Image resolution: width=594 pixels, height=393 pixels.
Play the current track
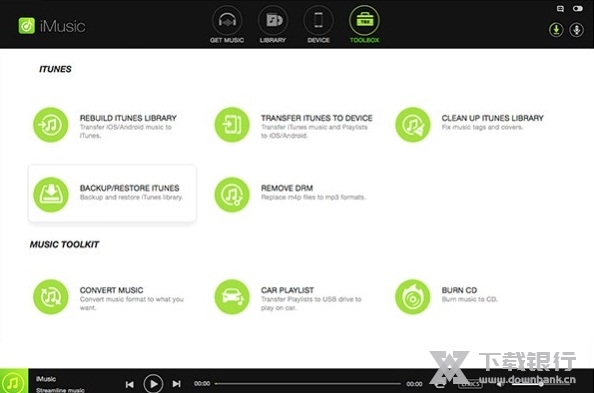point(153,384)
